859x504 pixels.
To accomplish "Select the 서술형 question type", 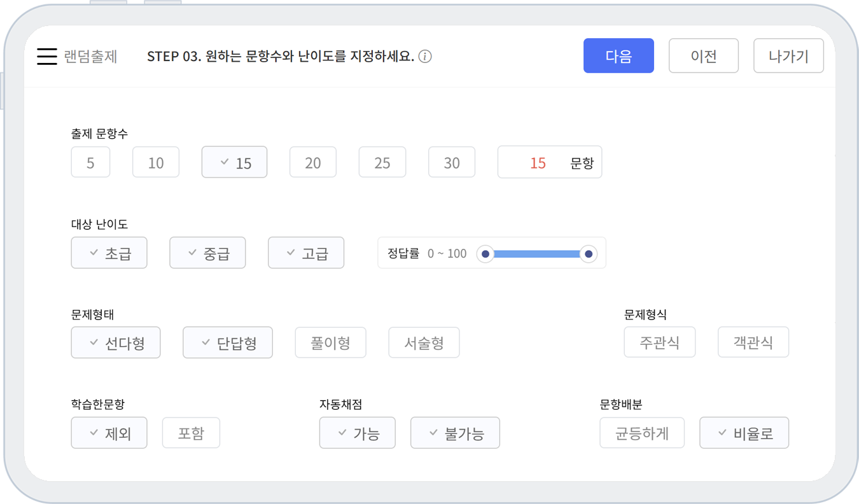I will pos(424,343).
